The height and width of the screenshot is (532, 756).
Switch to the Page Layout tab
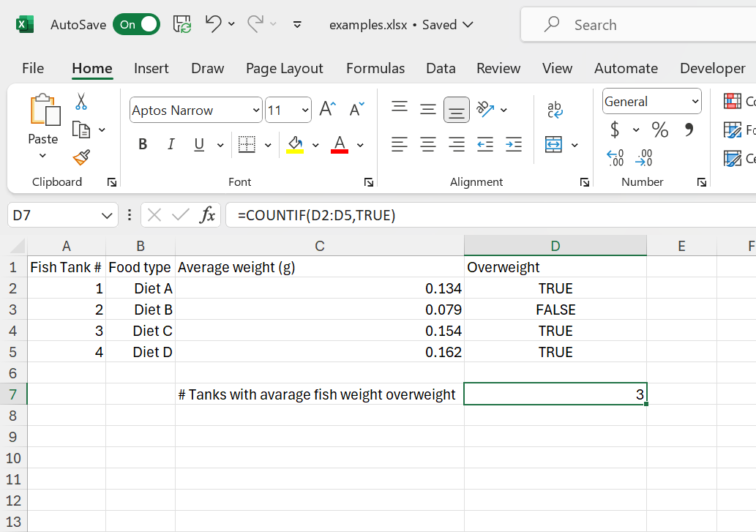click(x=284, y=68)
